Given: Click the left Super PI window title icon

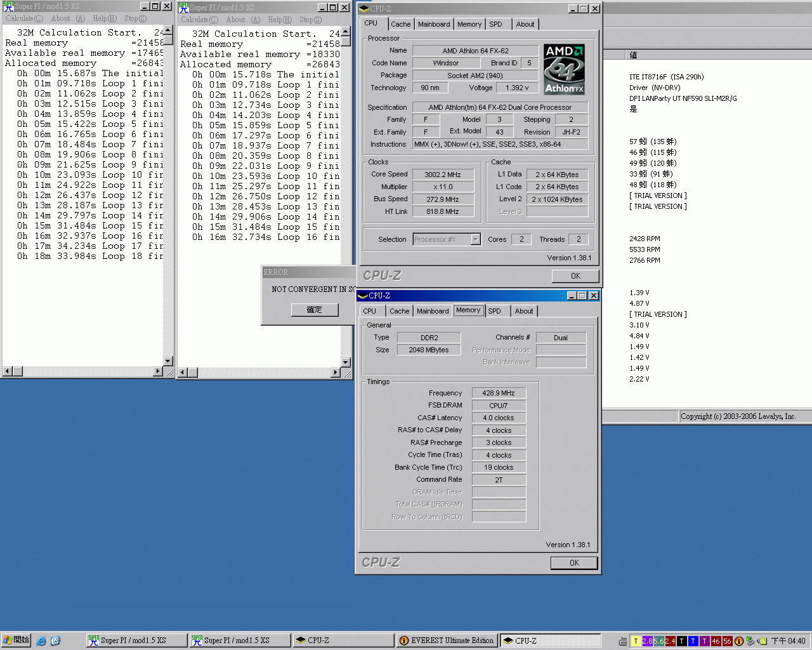Looking at the screenshot, I should point(8,6).
